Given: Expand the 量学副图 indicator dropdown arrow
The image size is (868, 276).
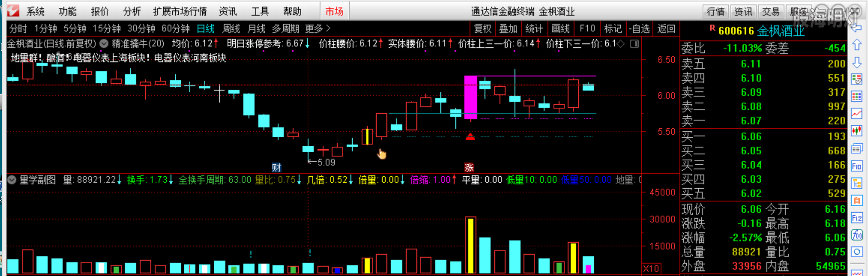Looking at the screenshot, I should 12,180.
